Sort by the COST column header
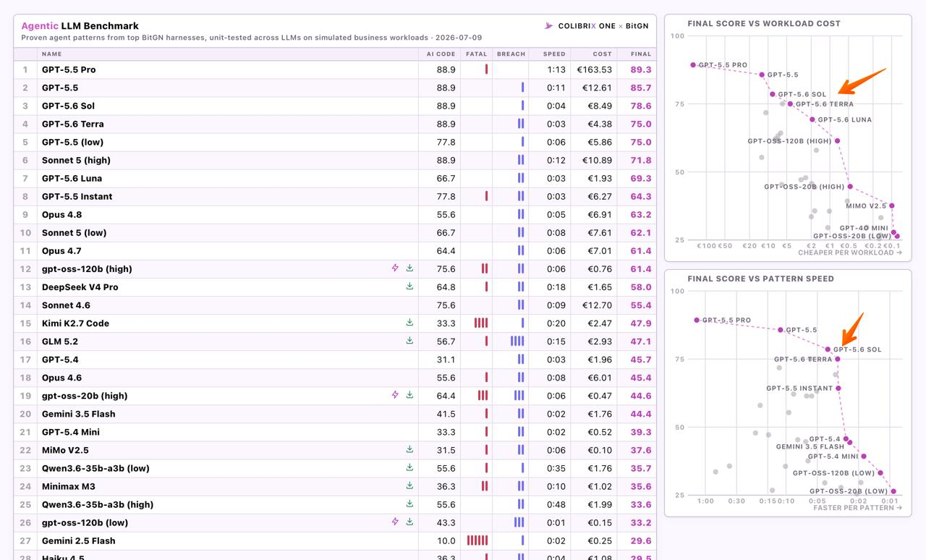926x560 pixels. pyautogui.click(x=603, y=54)
